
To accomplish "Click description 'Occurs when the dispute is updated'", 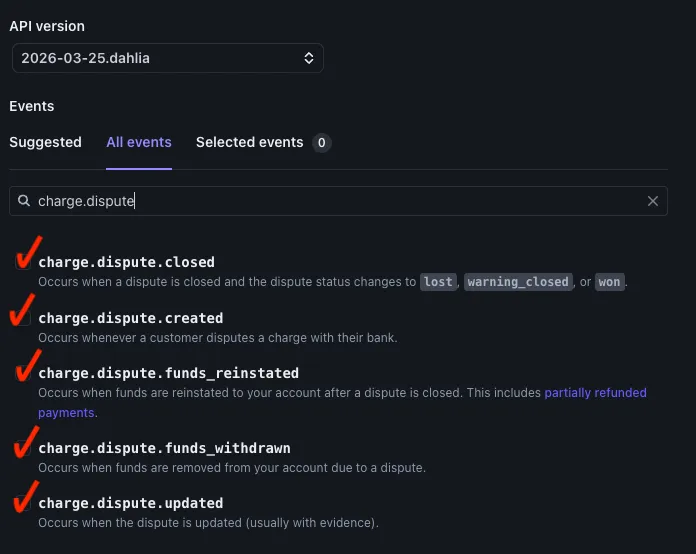I will (208, 522).
